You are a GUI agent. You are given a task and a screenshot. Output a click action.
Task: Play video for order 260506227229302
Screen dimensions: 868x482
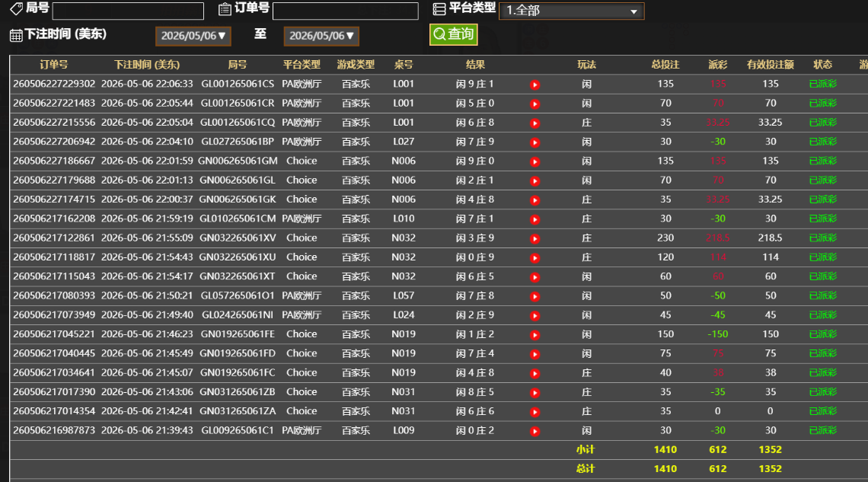click(x=535, y=85)
